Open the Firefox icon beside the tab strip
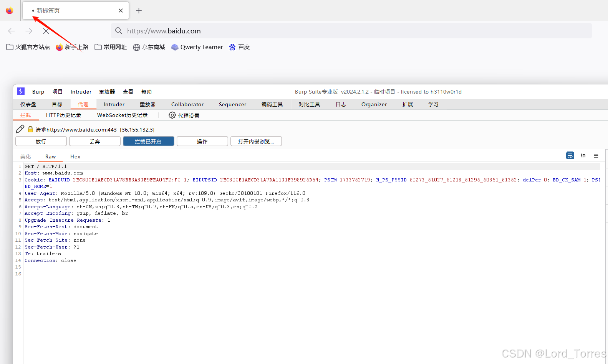This screenshot has height=364, width=608. 10,10
